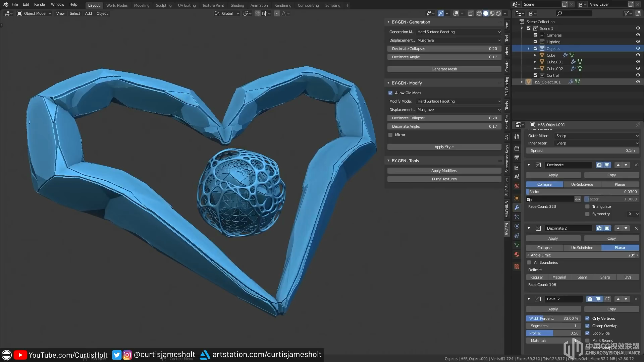Toggle Allow Old Mods checkbox

390,93
